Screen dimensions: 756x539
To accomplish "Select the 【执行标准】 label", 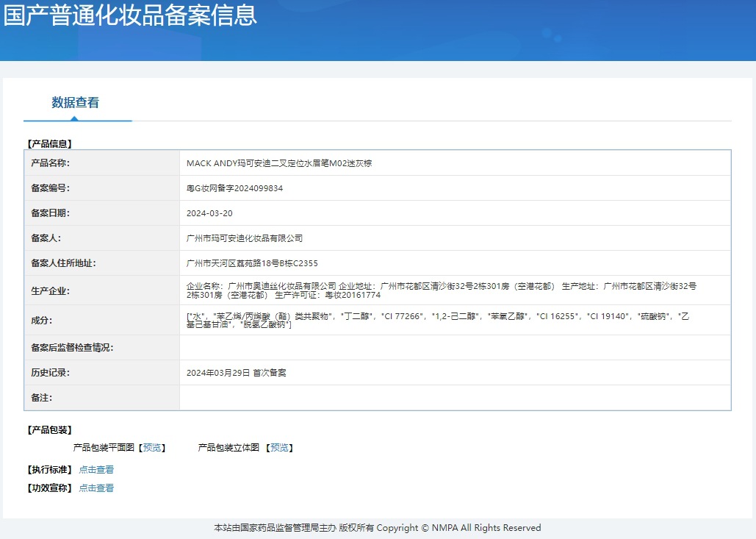I will [50, 470].
